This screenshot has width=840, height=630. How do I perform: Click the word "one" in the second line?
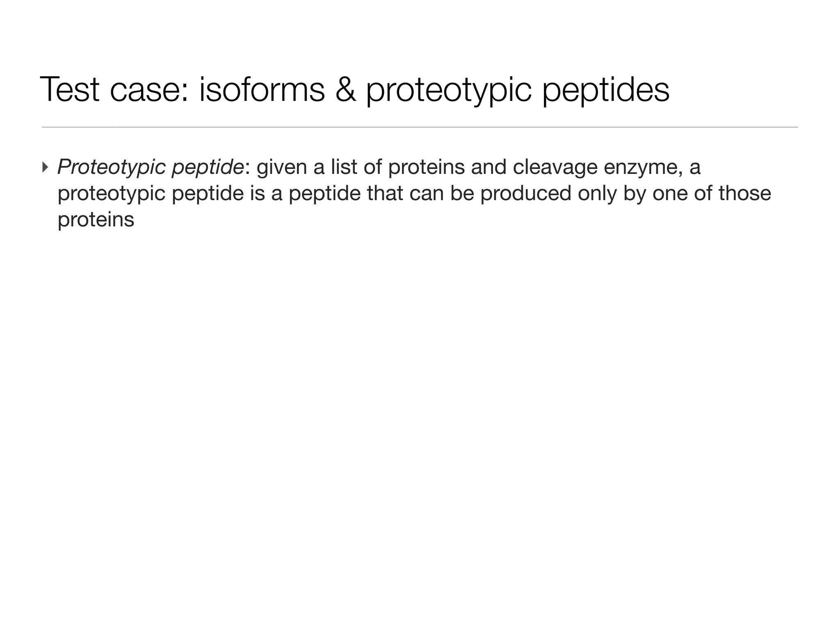pyautogui.click(x=669, y=193)
